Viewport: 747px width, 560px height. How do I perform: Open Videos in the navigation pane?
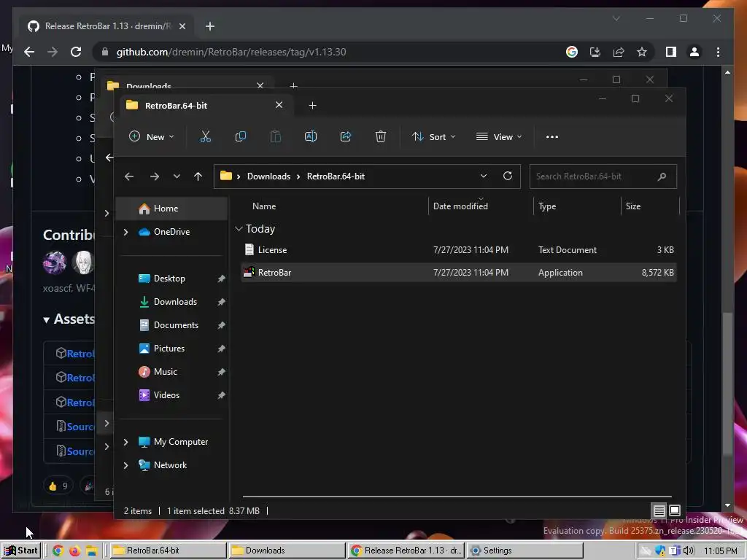172,395
